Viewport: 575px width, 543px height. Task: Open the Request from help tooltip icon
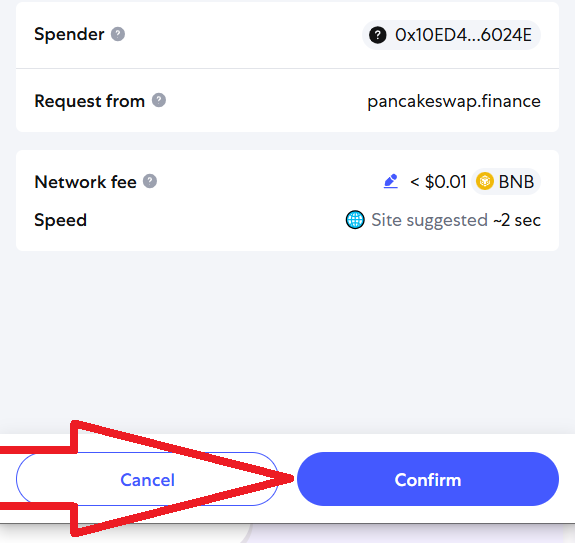point(159,100)
